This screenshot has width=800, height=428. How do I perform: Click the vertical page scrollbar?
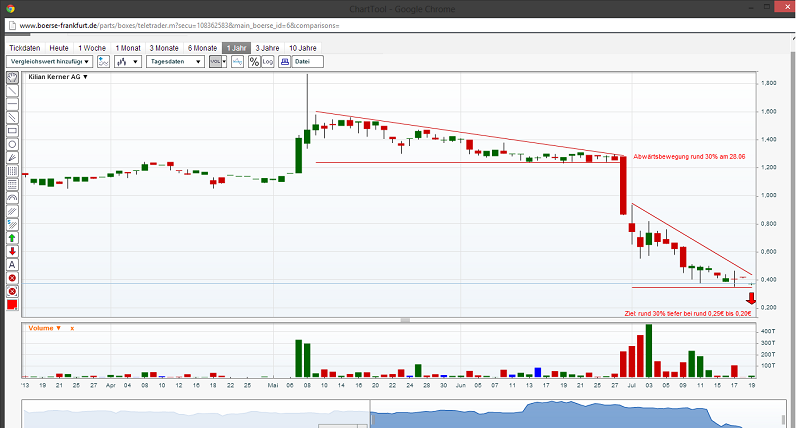coord(792,230)
